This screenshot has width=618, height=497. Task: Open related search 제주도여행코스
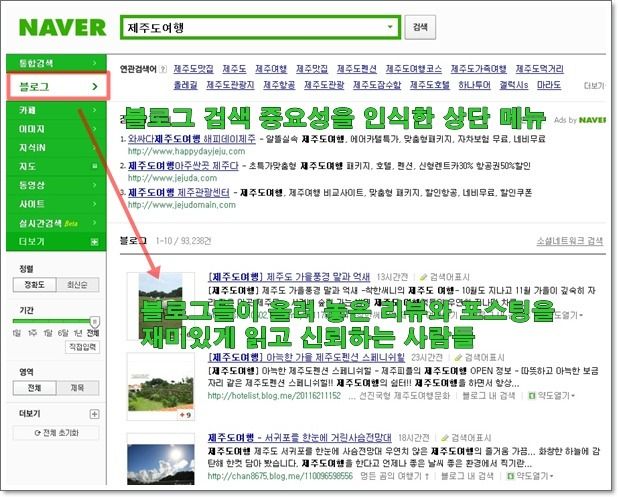(x=413, y=69)
